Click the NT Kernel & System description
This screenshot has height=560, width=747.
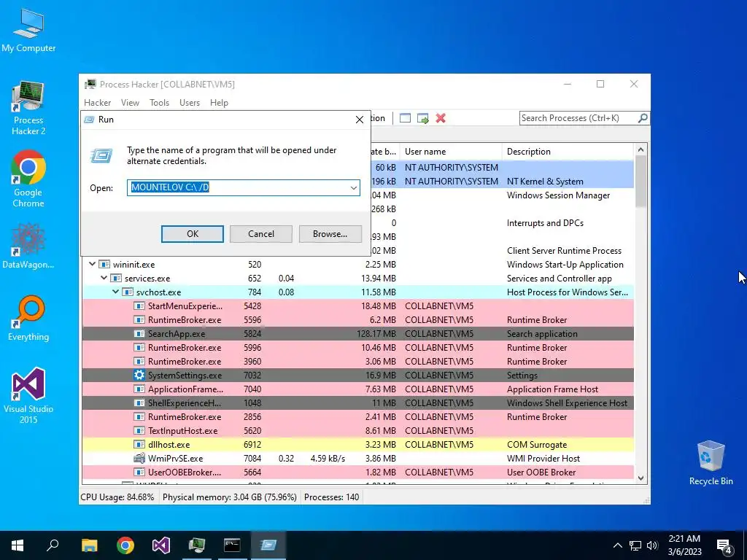[545, 182]
